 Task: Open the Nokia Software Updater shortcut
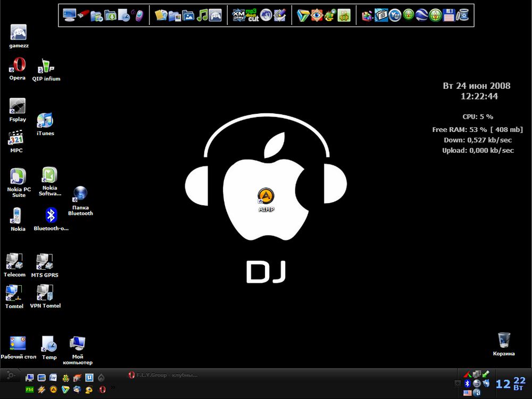click(50, 181)
